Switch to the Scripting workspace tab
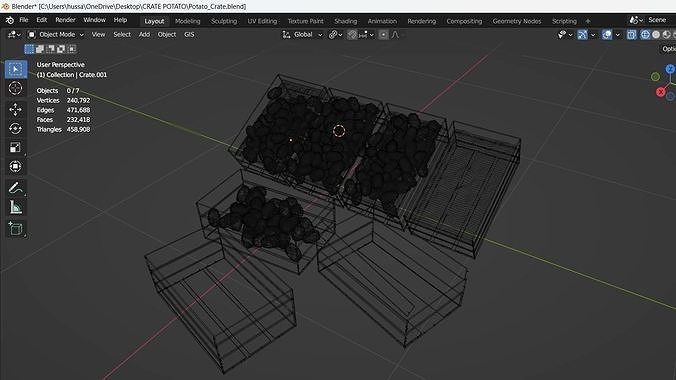Image resolution: width=676 pixels, height=380 pixels. click(x=564, y=21)
